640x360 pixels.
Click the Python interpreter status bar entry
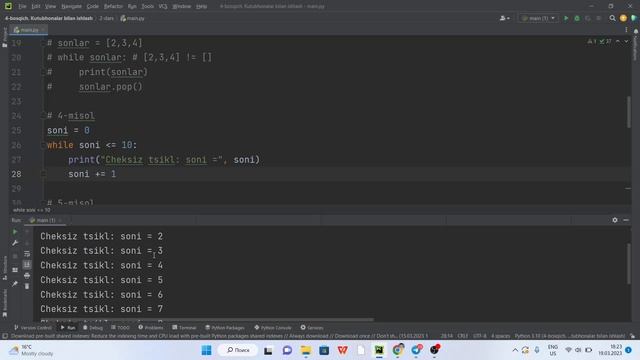pyautogui.click(x=570, y=336)
